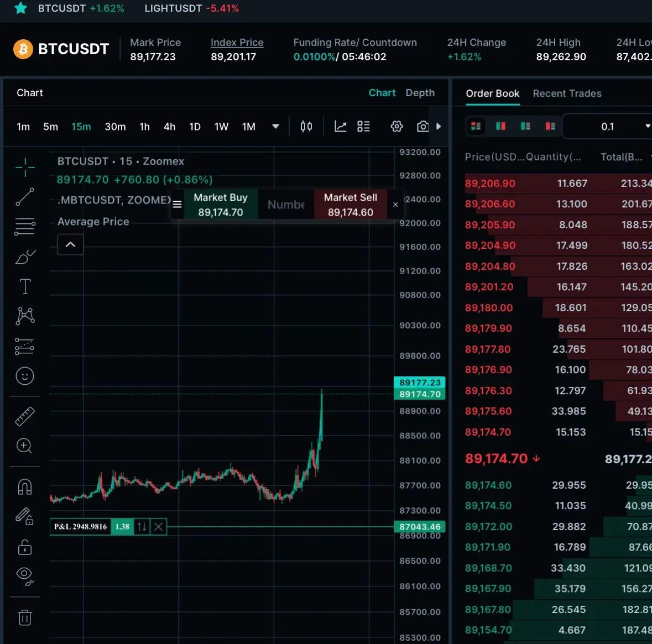Click the bid price 89,174.60 row
Screen dimensions: 652x644
pyautogui.click(x=558, y=485)
